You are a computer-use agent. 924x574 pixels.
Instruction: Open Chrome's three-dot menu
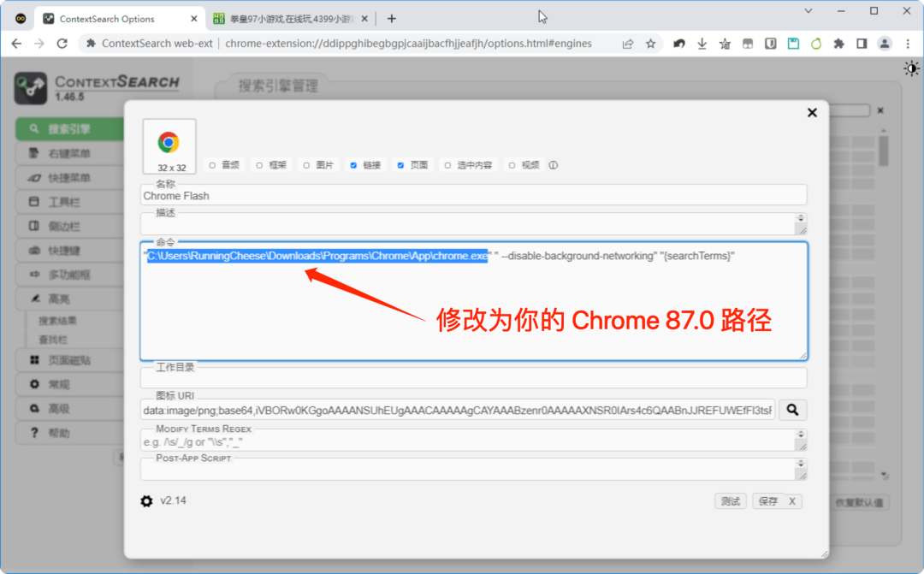(908, 44)
